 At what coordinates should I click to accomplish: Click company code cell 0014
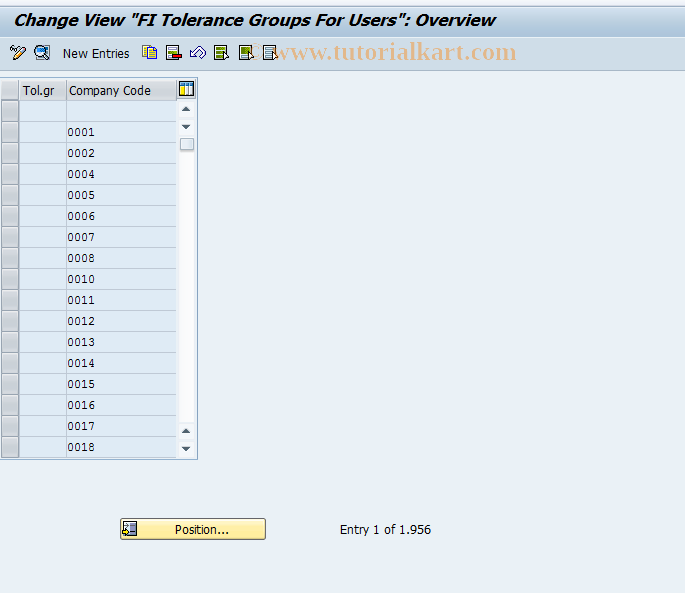point(121,363)
